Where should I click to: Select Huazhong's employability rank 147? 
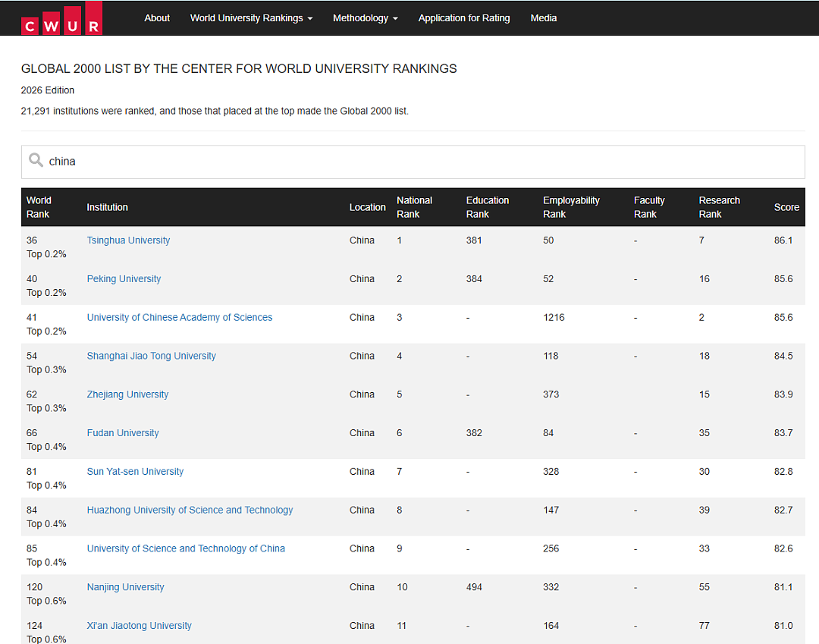point(551,510)
